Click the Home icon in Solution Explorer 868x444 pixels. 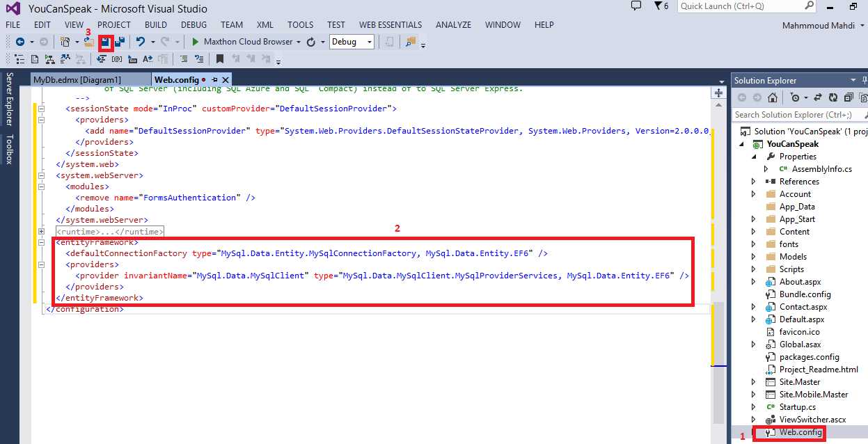772,97
